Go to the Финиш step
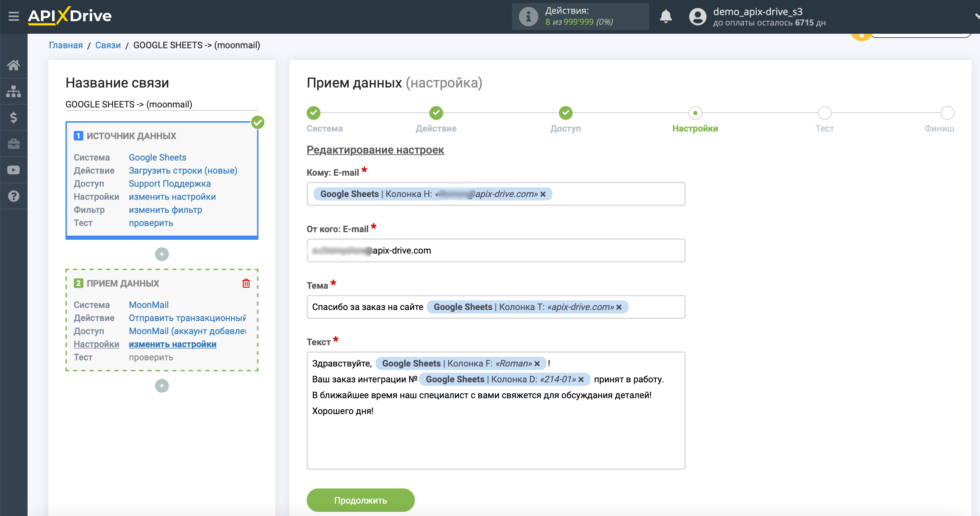980x516 pixels. coord(947,113)
